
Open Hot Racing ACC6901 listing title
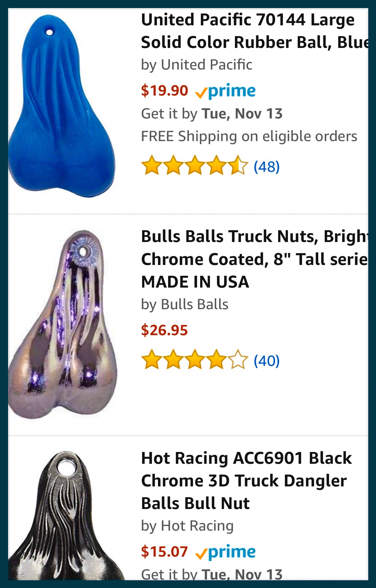[246, 481]
